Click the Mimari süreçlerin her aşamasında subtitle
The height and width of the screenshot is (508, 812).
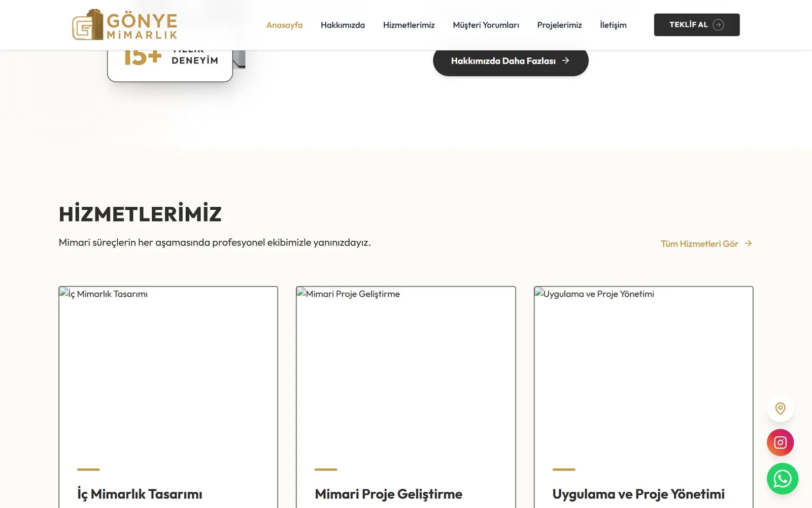click(x=215, y=242)
